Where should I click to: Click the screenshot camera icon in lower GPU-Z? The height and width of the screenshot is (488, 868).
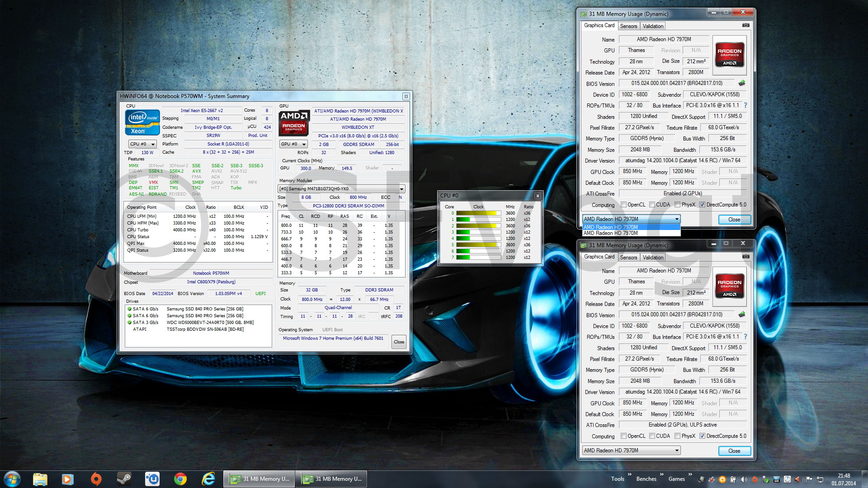[746, 257]
